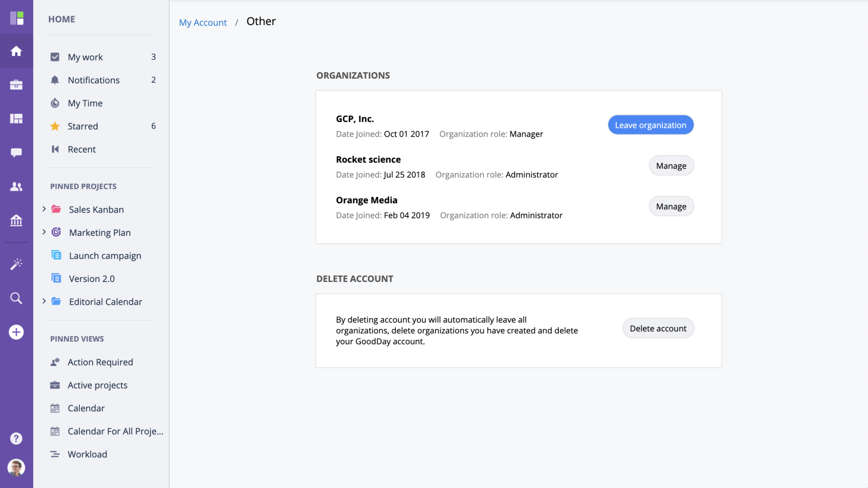Open My work in Home menu
The width and height of the screenshot is (868, 488).
point(85,57)
